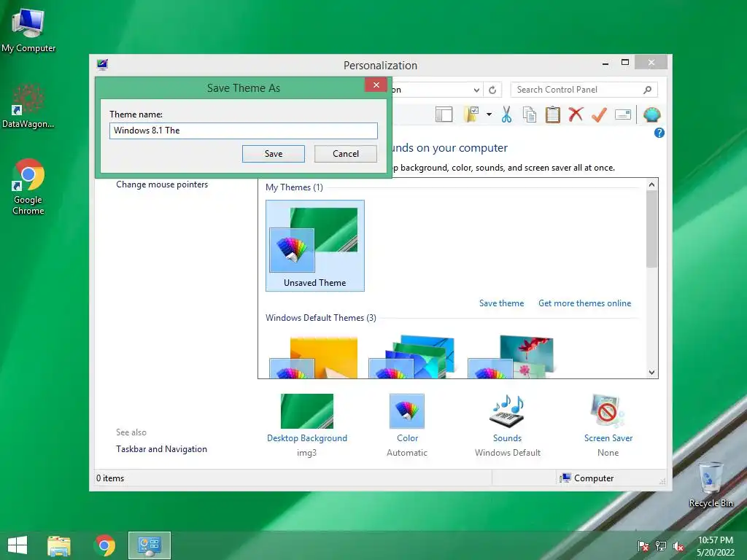
Task: Click the red X Delete icon
Action: tap(576, 114)
